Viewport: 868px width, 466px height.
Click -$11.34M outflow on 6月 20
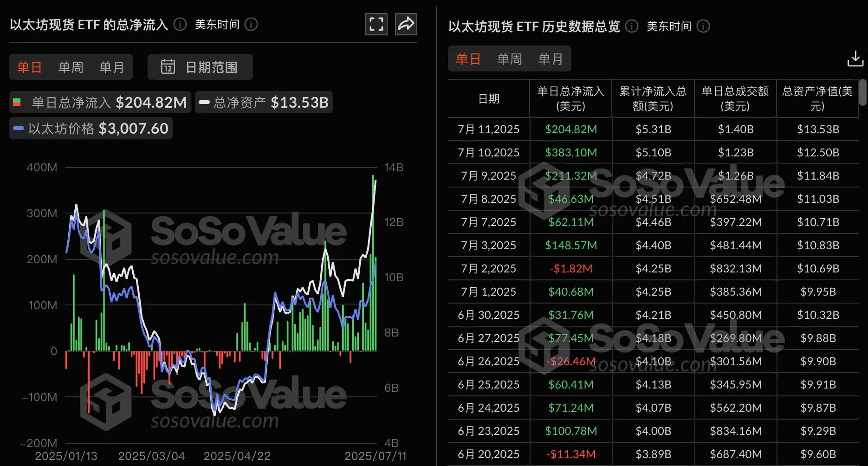pos(571,454)
